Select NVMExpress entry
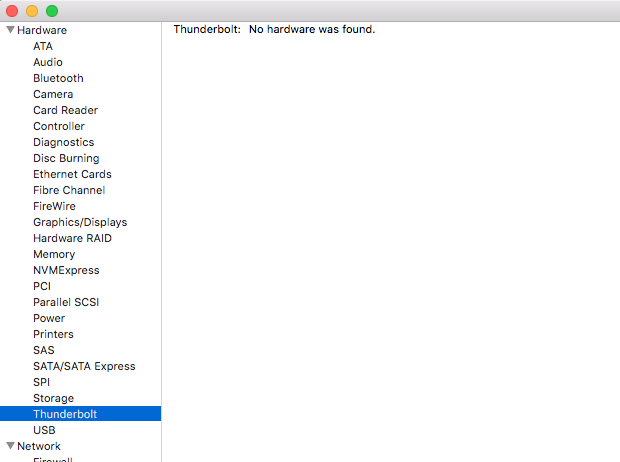The image size is (620, 462). 66,270
